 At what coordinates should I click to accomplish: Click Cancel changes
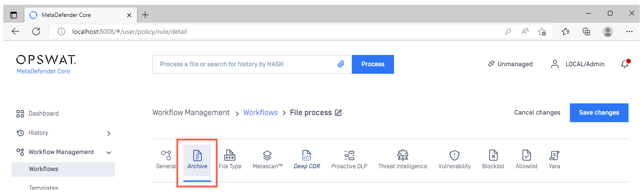537,113
